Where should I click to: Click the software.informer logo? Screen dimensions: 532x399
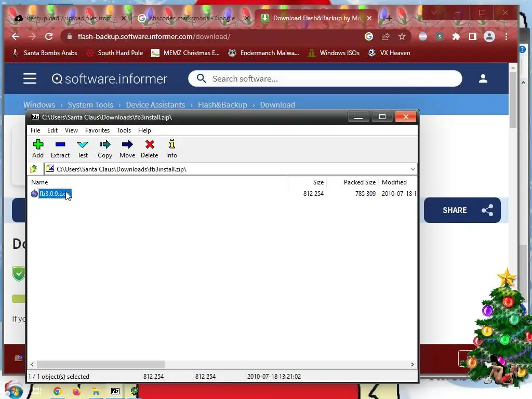(x=109, y=79)
